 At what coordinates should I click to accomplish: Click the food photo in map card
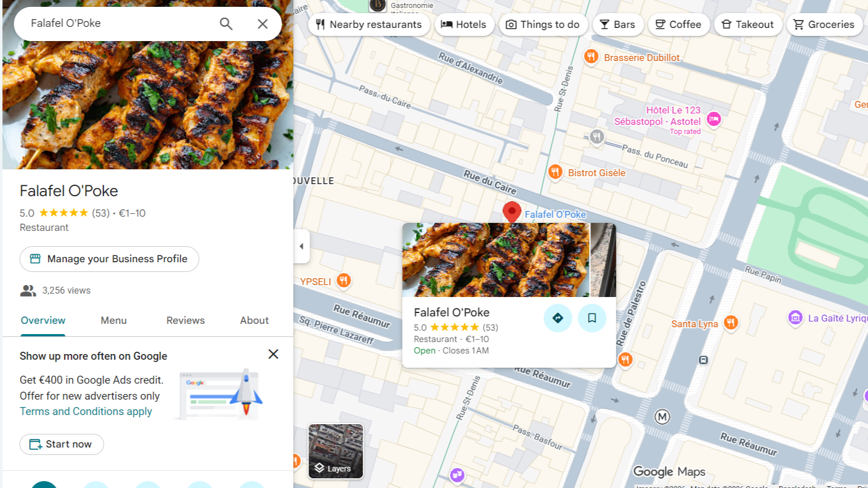(496, 260)
